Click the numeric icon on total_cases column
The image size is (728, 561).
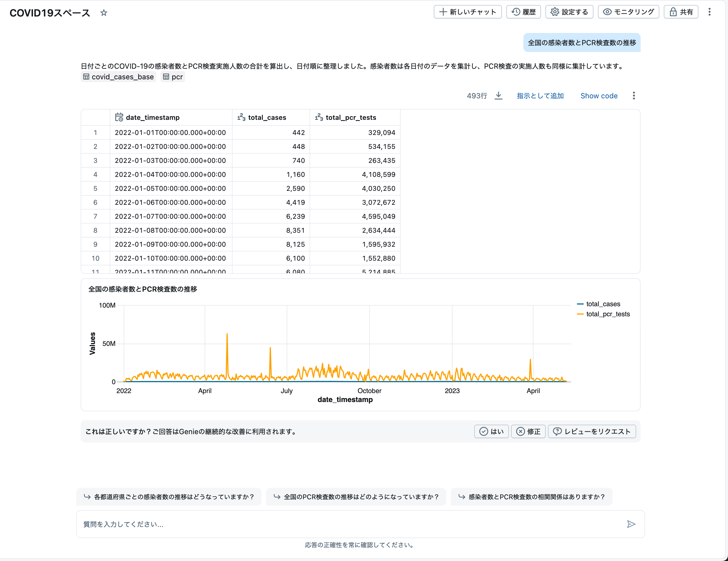tap(241, 117)
